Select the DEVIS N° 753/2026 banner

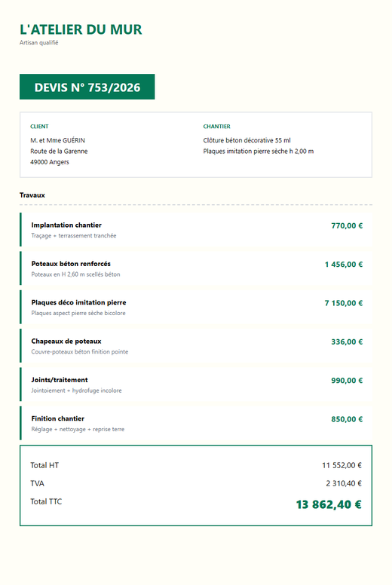pos(87,87)
